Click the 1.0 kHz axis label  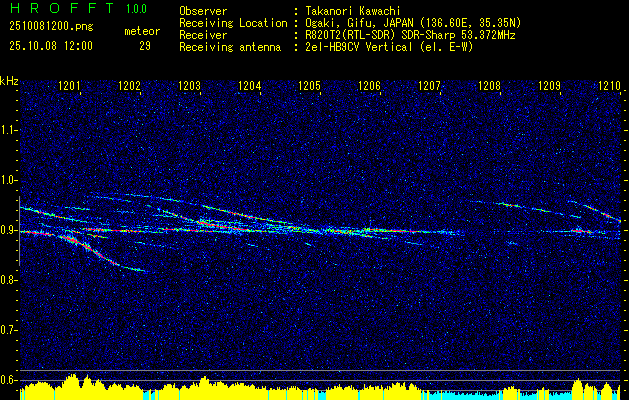coord(8,180)
